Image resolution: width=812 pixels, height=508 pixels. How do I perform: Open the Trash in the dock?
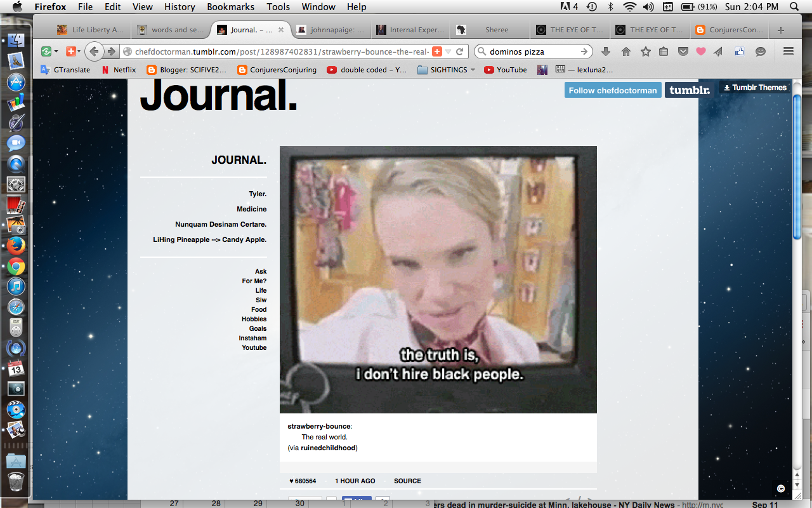click(x=16, y=482)
